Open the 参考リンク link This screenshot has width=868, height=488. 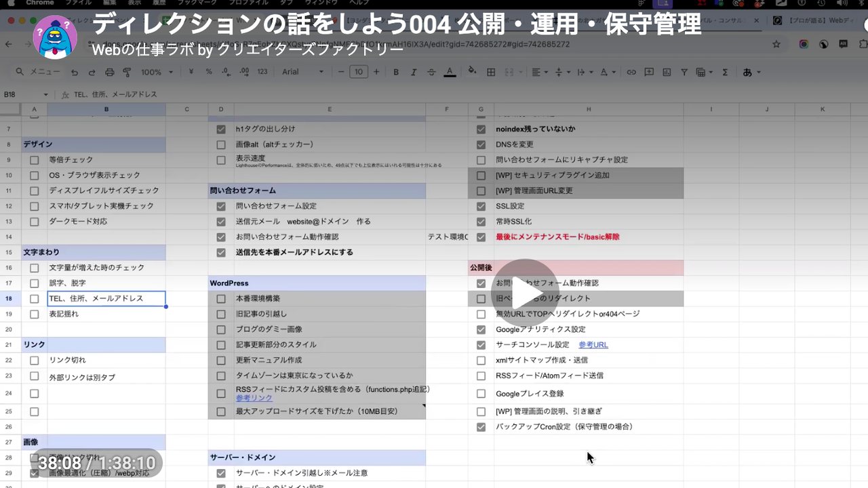(254, 398)
